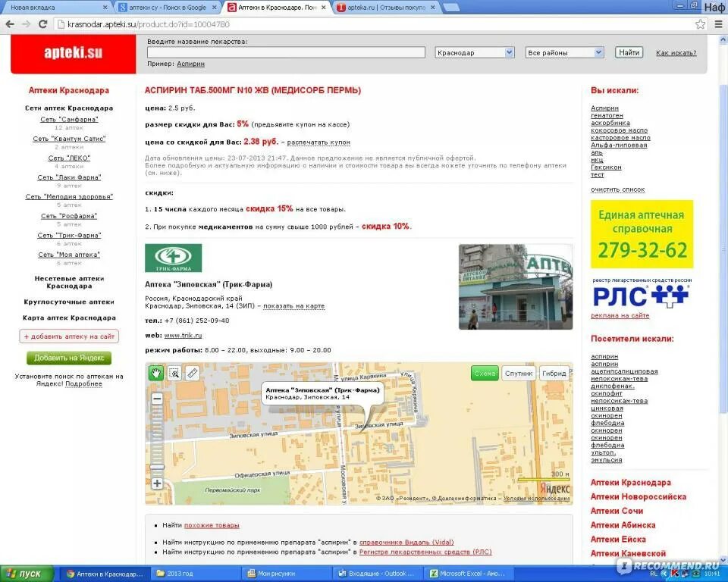728x582 pixels.
Task: Click the РЛС registry logo banner
Action: pyautogui.click(x=642, y=293)
